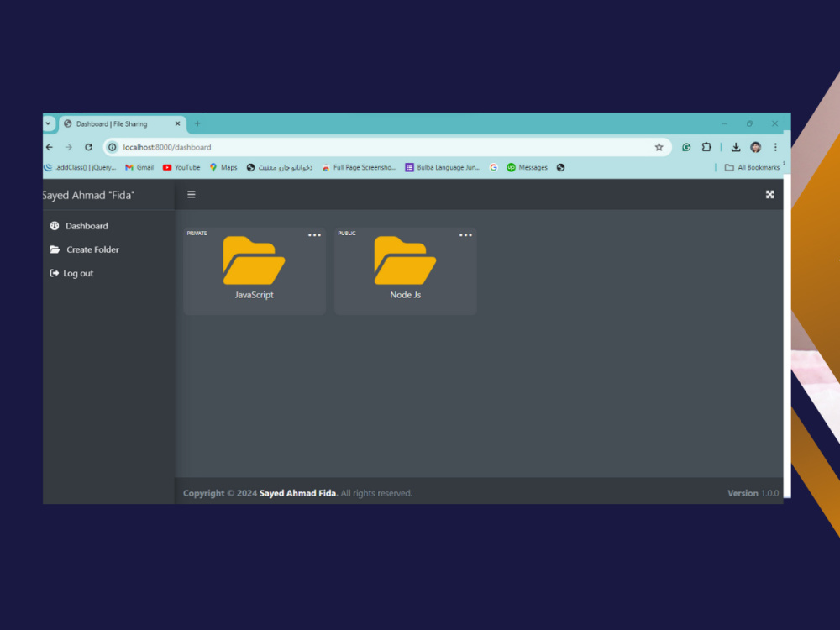Click the Dashboard palette icon
The height and width of the screenshot is (630, 840).
[x=55, y=225]
